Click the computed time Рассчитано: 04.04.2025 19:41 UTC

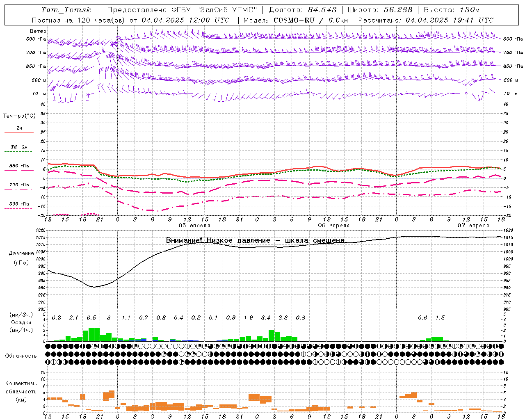coord(426,20)
